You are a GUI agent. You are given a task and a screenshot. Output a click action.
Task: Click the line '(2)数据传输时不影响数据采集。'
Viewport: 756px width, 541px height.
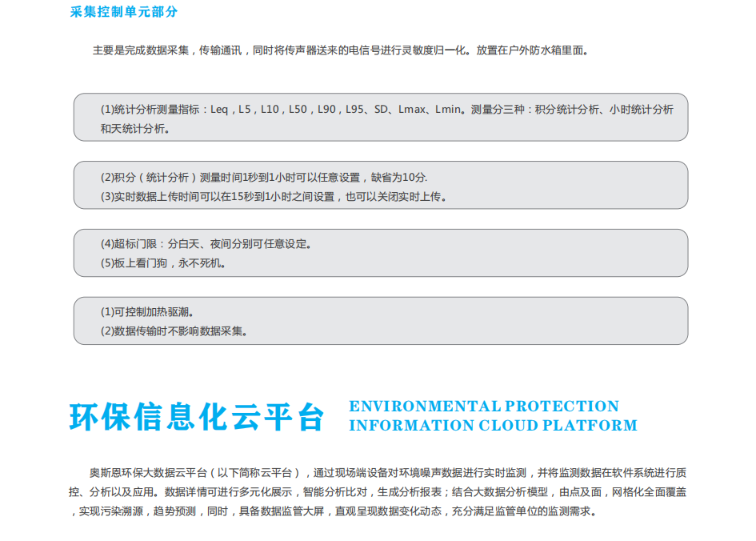[174, 331]
